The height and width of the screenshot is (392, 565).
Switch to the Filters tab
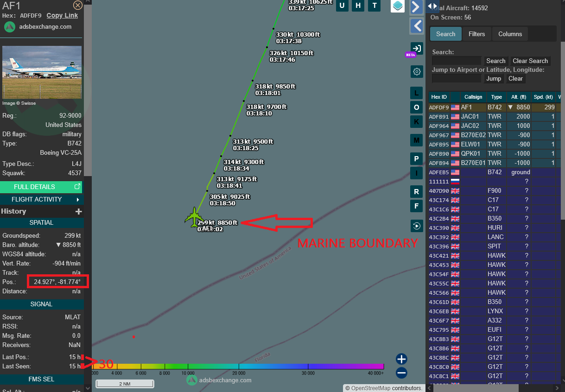[x=476, y=34]
